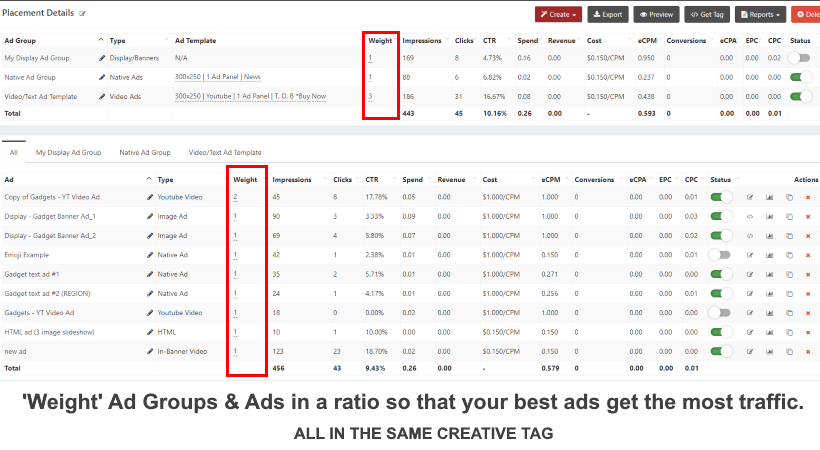Click the Get Tag button
Viewport: 820px width, 450px height.
pyautogui.click(x=707, y=15)
